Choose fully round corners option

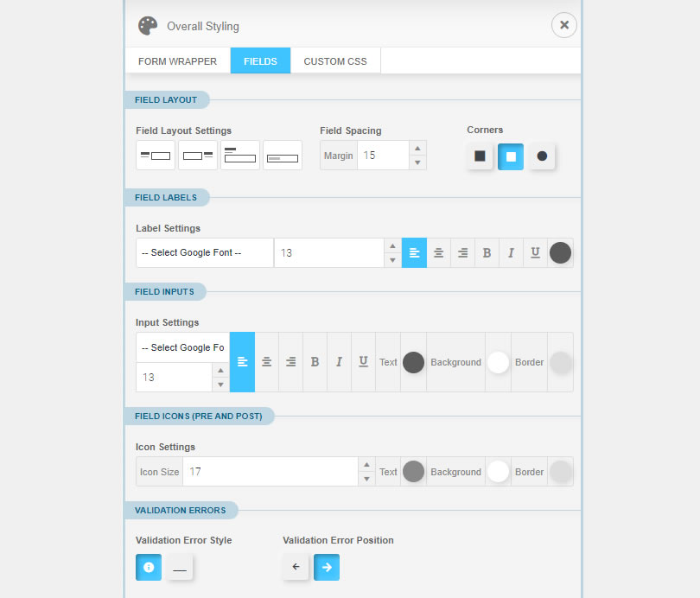(542, 156)
